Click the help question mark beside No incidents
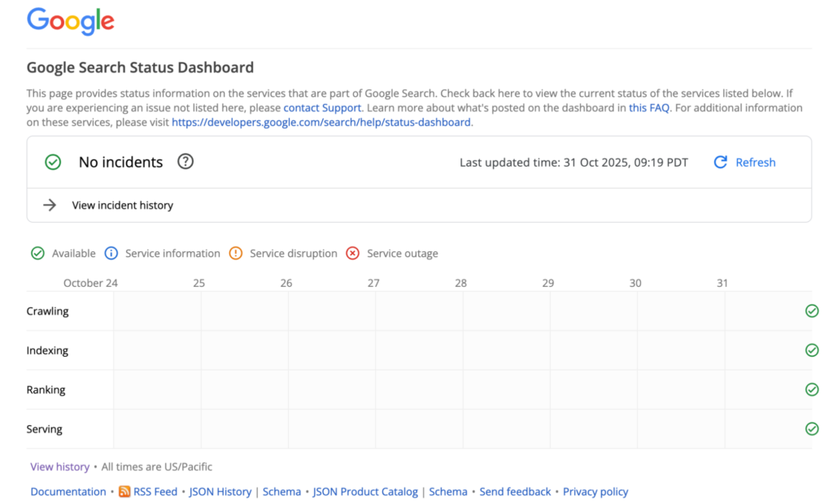The height and width of the screenshot is (504, 833). click(x=185, y=162)
